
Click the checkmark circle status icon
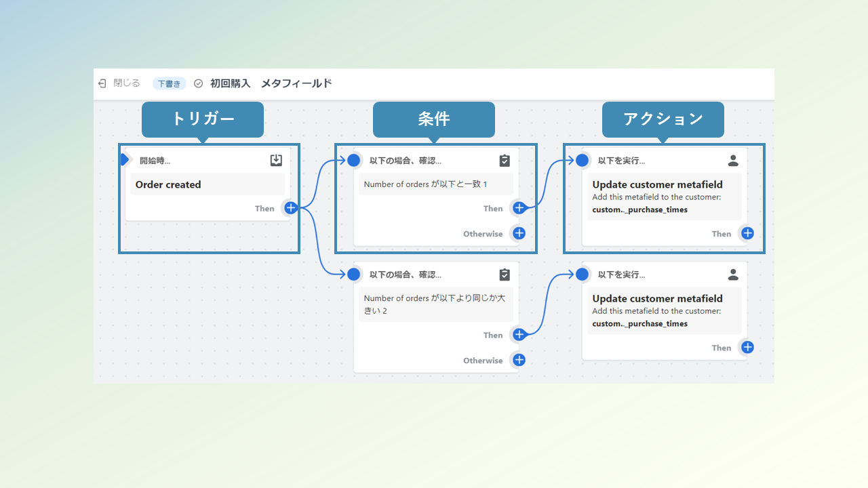click(198, 83)
